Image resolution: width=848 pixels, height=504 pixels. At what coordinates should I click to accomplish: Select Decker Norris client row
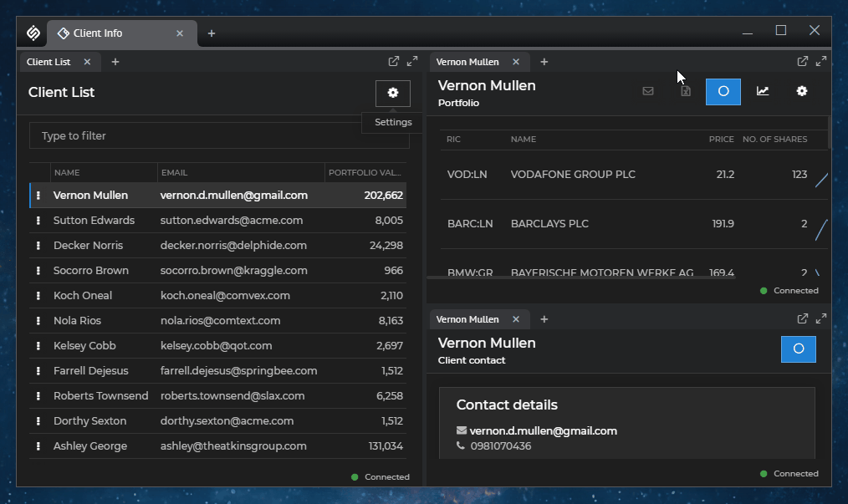tap(88, 246)
